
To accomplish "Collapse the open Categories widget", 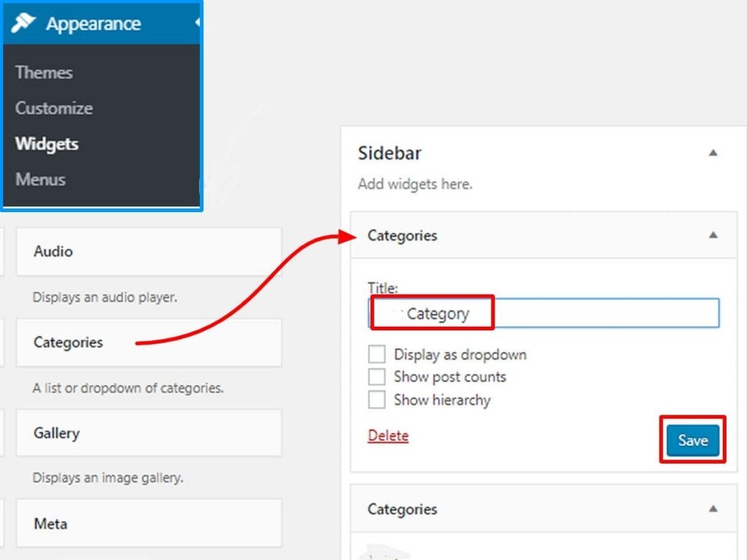I will tap(713, 235).
